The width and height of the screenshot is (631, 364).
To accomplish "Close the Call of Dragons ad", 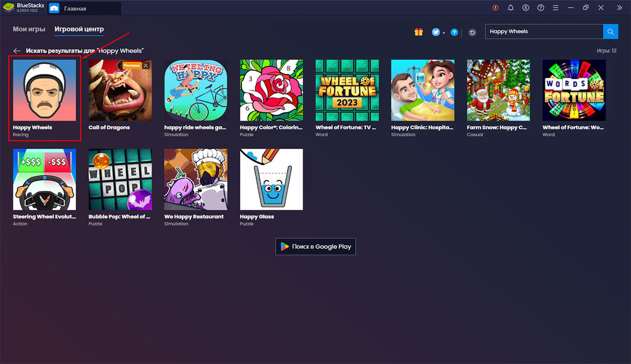I will pos(146,65).
